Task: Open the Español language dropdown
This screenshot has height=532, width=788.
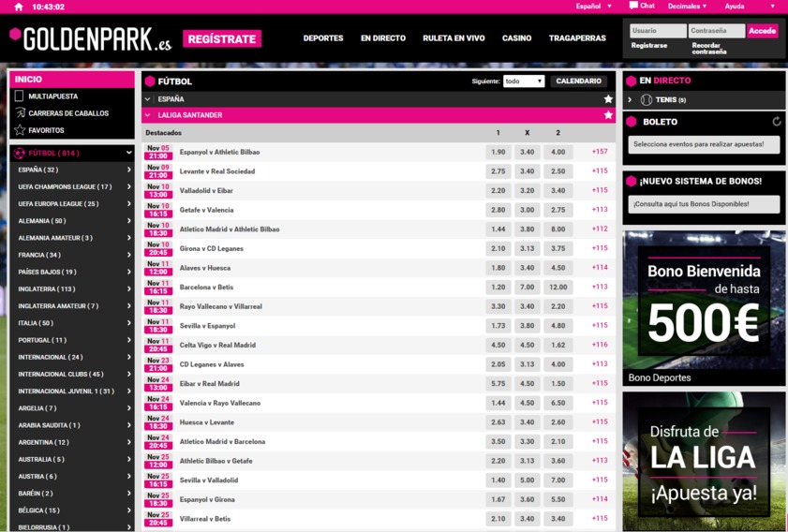Action: point(594,7)
